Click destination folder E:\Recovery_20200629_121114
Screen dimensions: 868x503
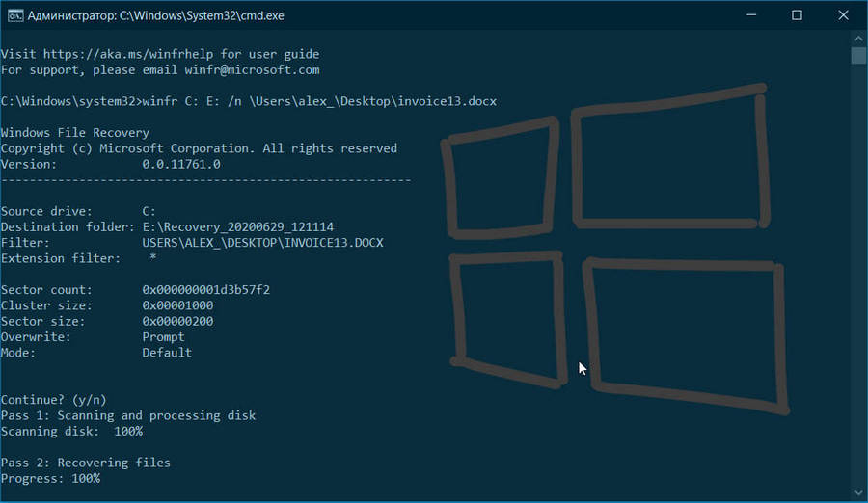pos(238,227)
